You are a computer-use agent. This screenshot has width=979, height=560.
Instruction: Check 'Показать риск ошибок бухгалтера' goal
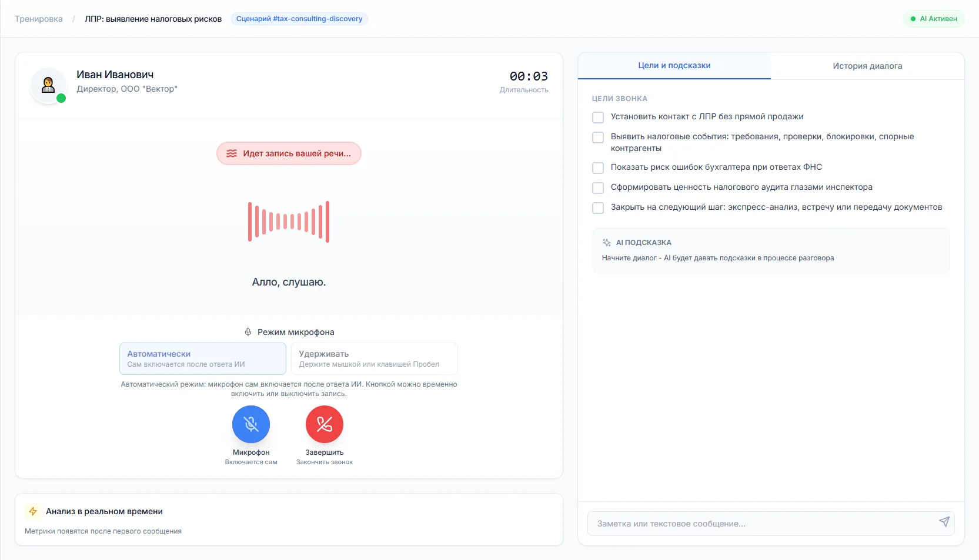pos(598,168)
